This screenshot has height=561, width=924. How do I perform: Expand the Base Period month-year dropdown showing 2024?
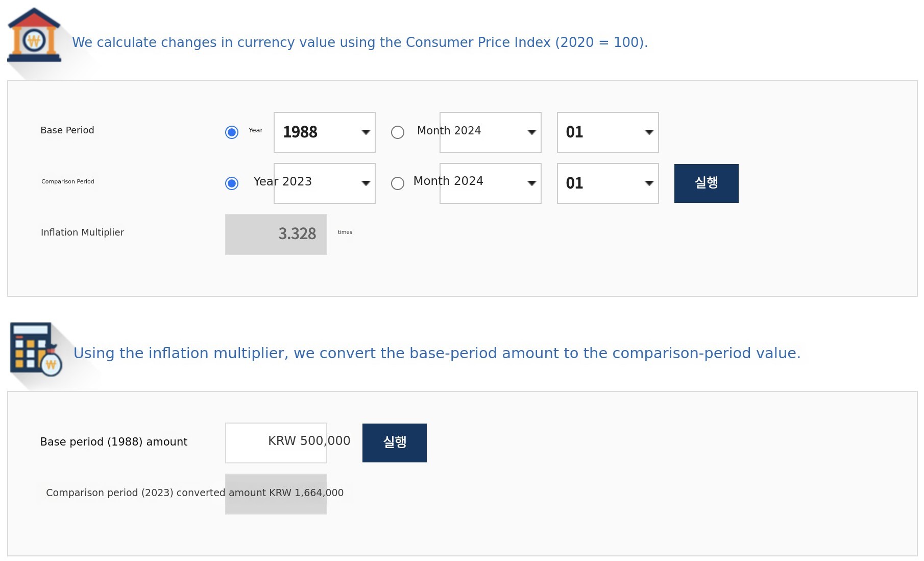(490, 132)
